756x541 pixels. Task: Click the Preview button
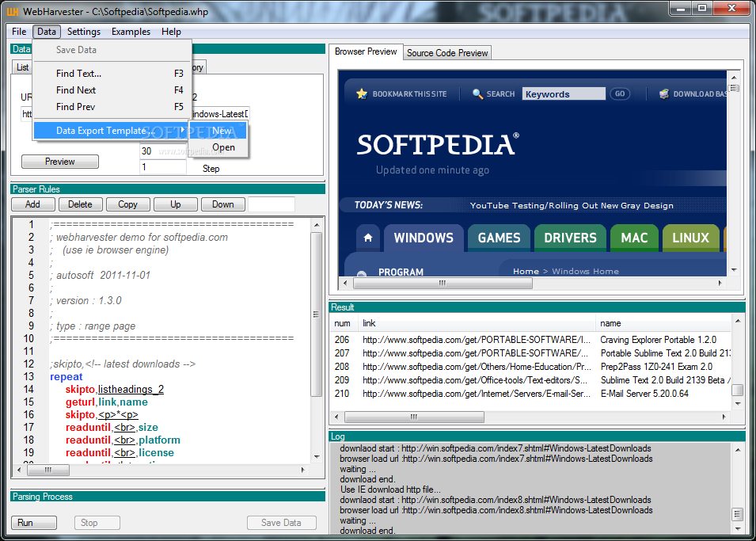[60, 161]
